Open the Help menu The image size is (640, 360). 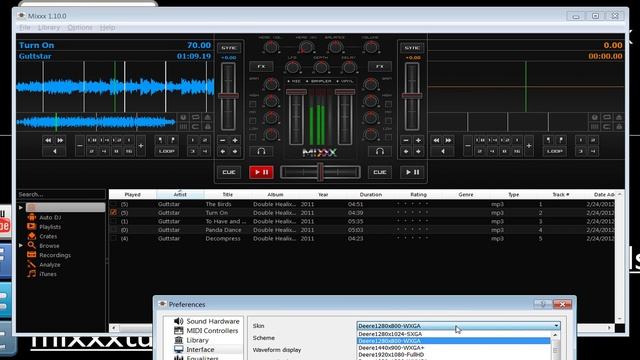pyautogui.click(x=107, y=27)
